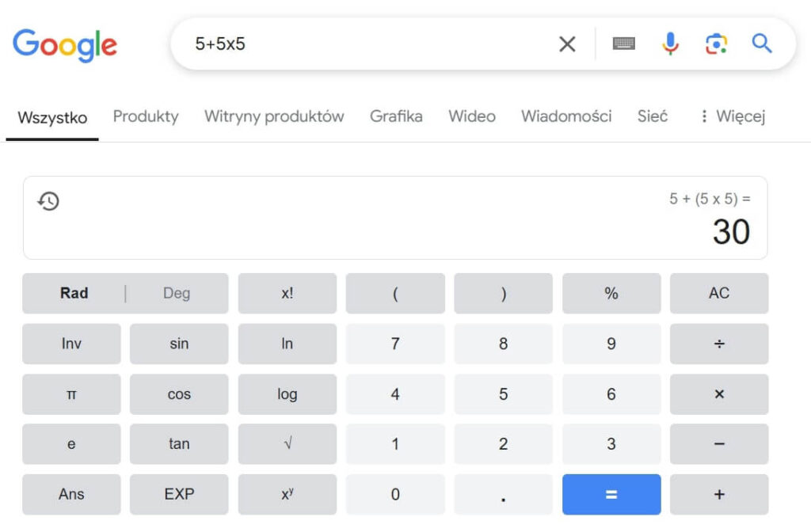Open the Wiadomości results tab
The height and width of the screenshot is (532, 811).
[x=565, y=116]
